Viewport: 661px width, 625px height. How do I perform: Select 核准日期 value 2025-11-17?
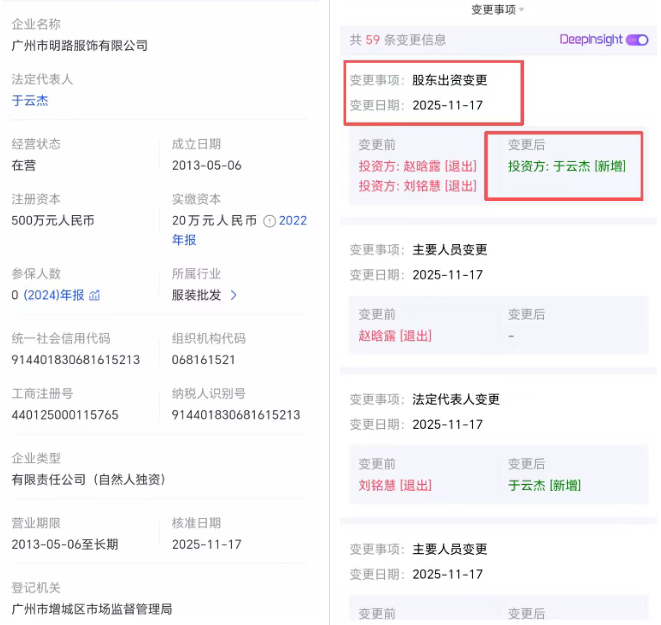coord(207,545)
